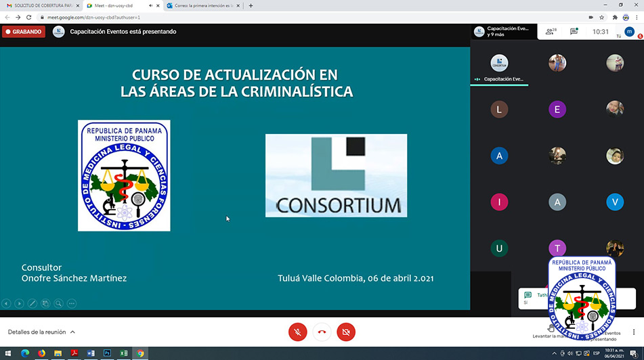Close the SOLICITUD DE COBERTURA Gmail tab
Image resolution: width=644 pixels, height=360 pixels.
78,5
